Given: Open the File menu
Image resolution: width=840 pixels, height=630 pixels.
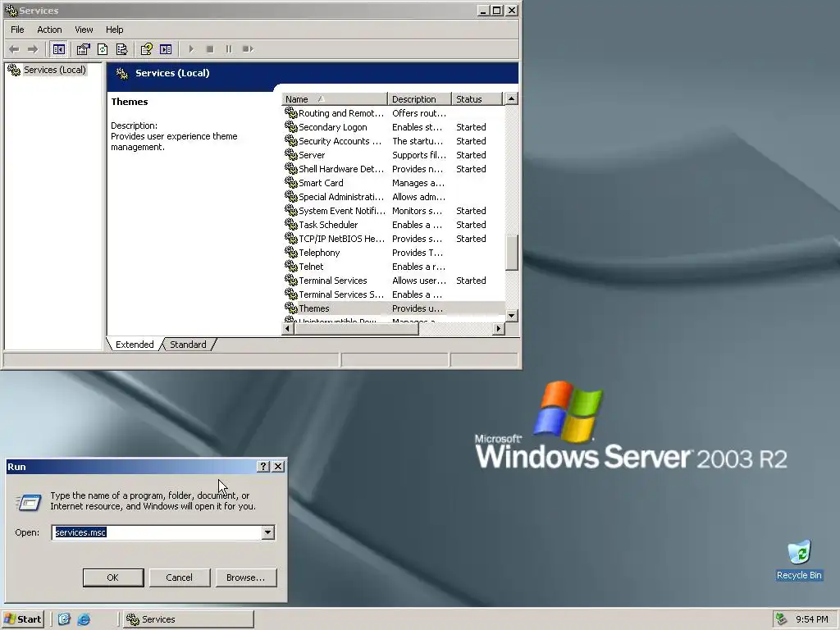Looking at the screenshot, I should pyautogui.click(x=17, y=30).
